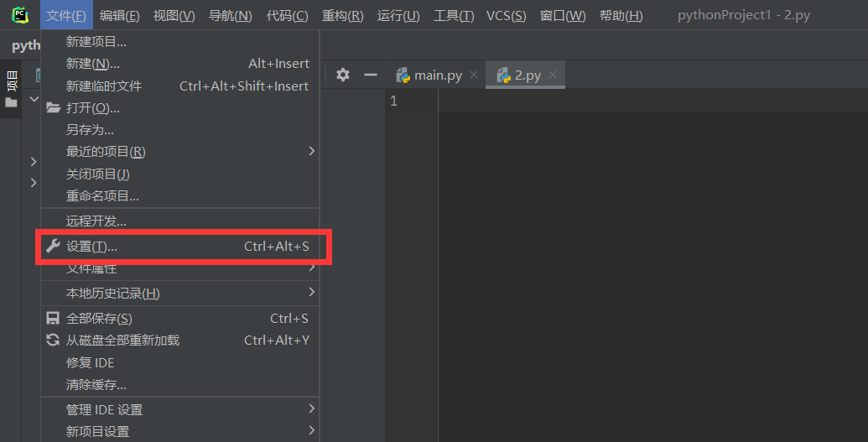868x442 pixels.
Task: Choose 清除缓存... menu entry
Action: tap(180, 384)
